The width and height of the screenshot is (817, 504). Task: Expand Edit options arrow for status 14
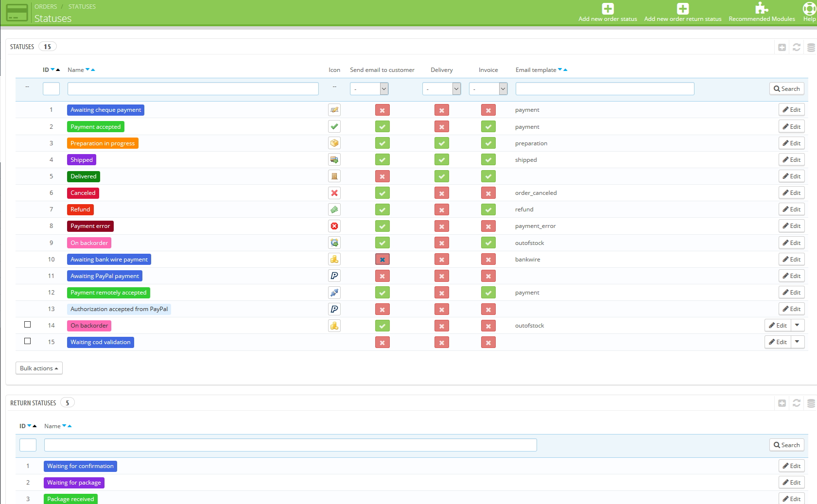pos(798,325)
